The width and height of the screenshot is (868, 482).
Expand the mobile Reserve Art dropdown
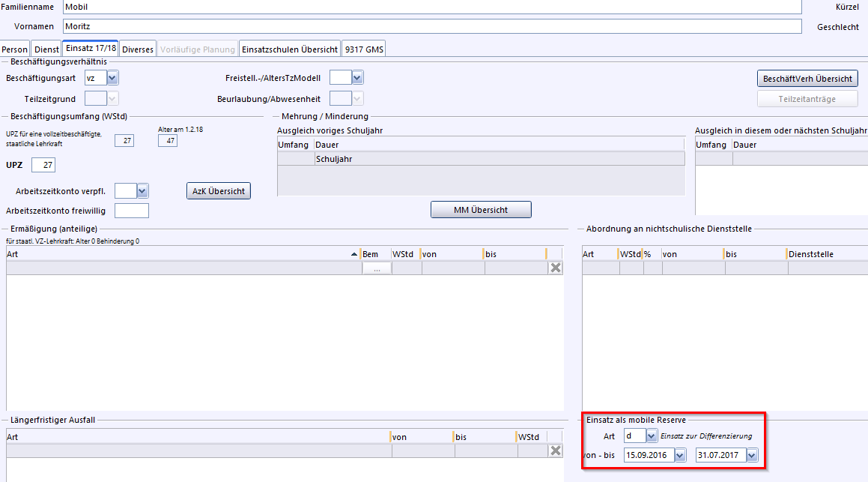pyautogui.click(x=651, y=436)
